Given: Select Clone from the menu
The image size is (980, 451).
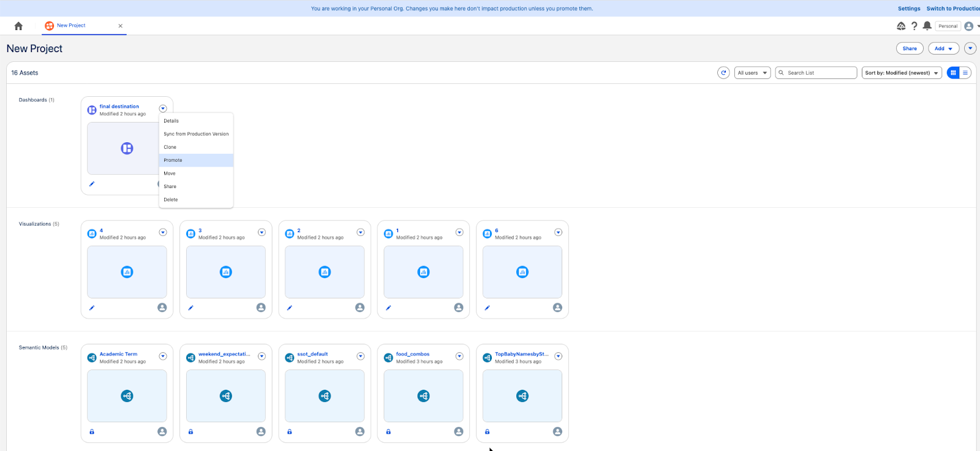Looking at the screenshot, I should point(196,147).
